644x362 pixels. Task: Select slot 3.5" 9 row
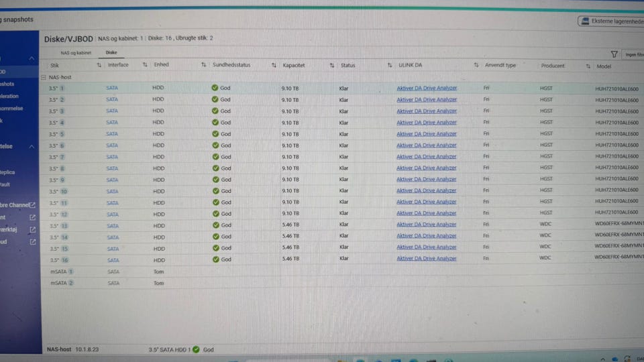coord(343,180)
